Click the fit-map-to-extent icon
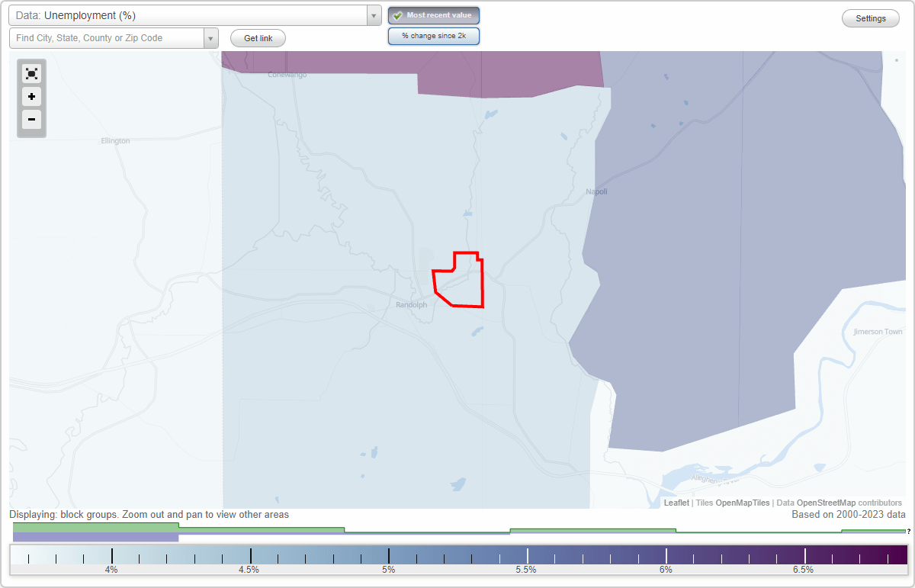Viewport: 915px width, 588px height. point(31,73)
